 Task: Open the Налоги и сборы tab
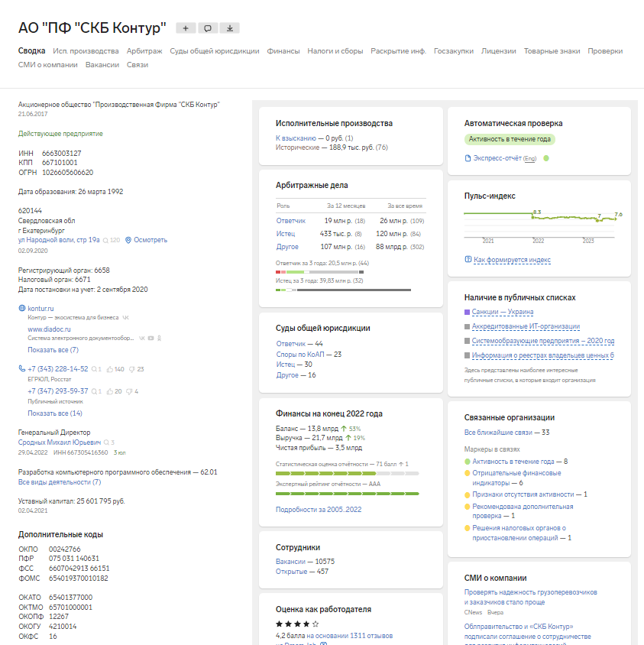[x=335, y=51]
